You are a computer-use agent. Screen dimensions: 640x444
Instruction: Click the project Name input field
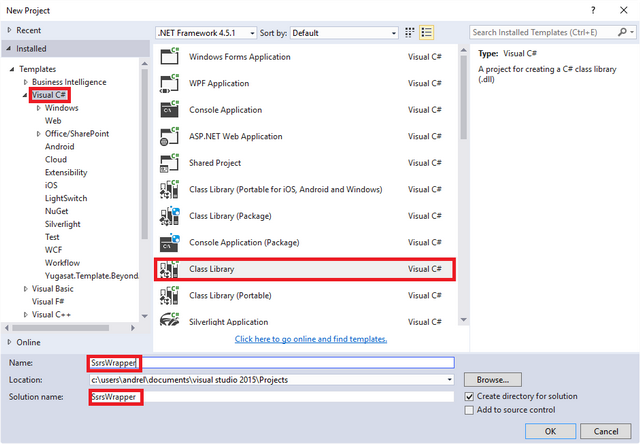coord(271,363)
